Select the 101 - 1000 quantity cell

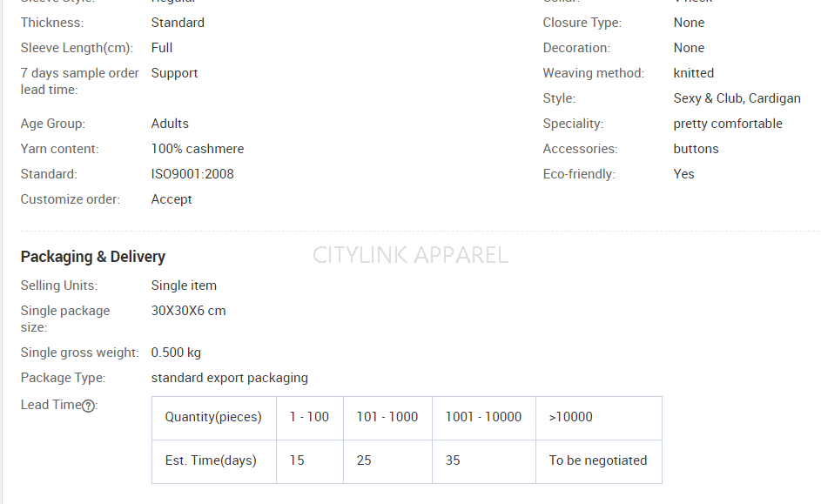(387, 417)
